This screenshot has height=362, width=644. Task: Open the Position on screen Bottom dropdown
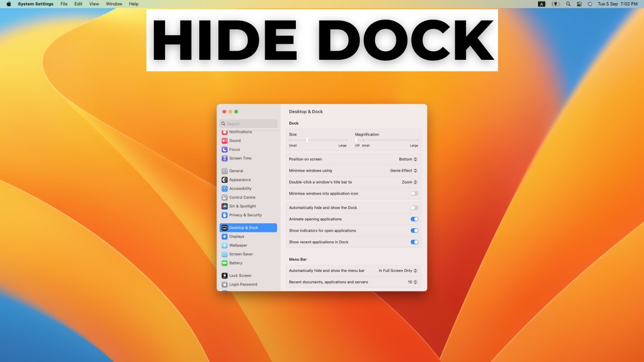[408, 159]
